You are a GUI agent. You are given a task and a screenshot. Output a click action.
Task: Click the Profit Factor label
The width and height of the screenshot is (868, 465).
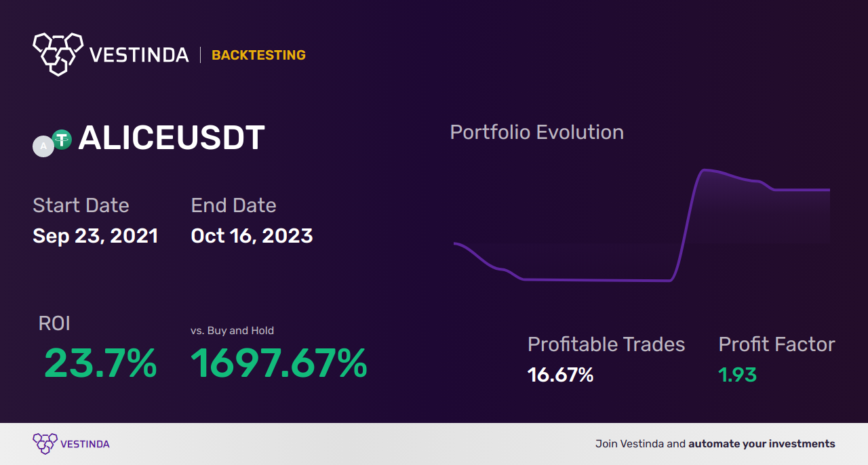pos(776,344)
